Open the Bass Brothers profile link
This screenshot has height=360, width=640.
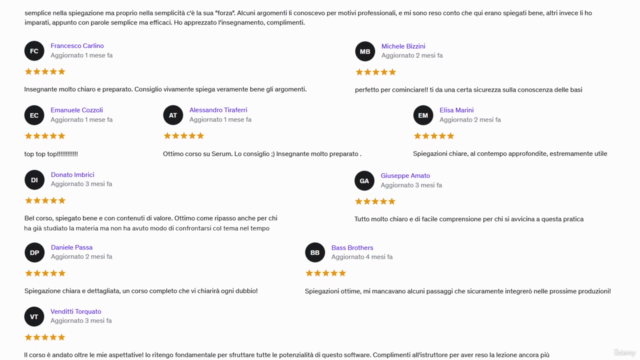click(352, 247)
